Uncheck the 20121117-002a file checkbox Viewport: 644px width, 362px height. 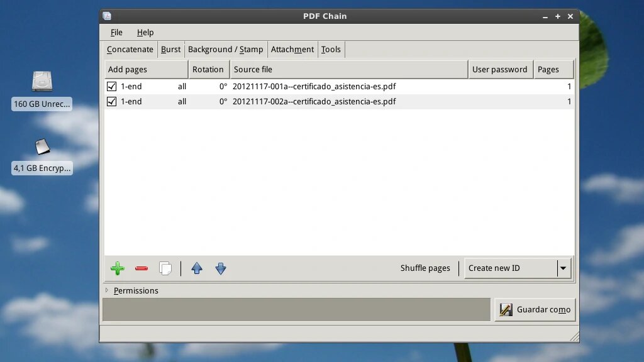tap(112, 101)
